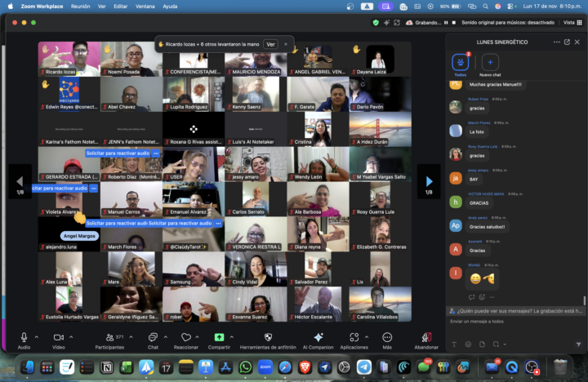Toggle the Video camera button
Image resolution: width=588 pixels, height=382 pixels.
click(58, 337)
